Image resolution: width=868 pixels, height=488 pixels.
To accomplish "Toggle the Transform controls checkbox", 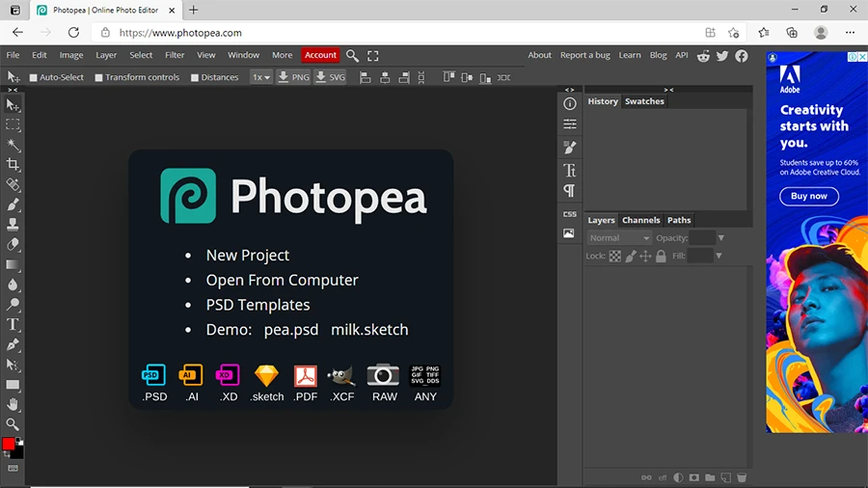I will [99, 77].
